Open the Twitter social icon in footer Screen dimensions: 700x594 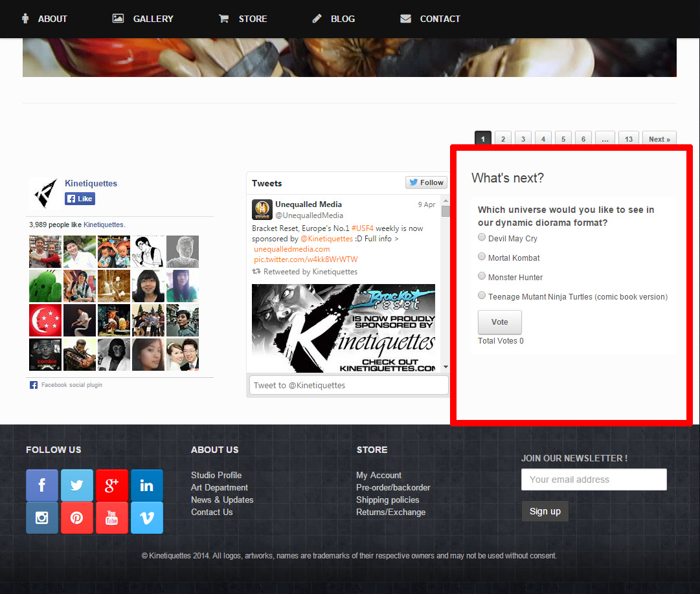pos(77,485)
